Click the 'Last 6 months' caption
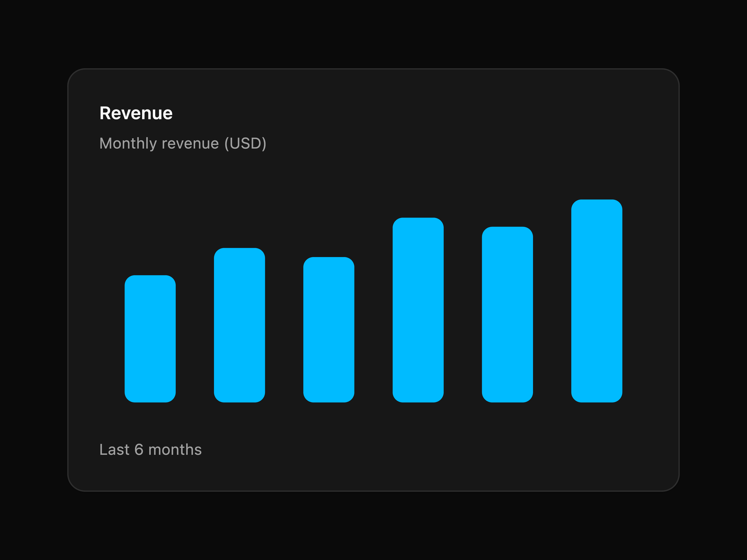Viewport: 747px width, 560px height. [x=151, y=450]
